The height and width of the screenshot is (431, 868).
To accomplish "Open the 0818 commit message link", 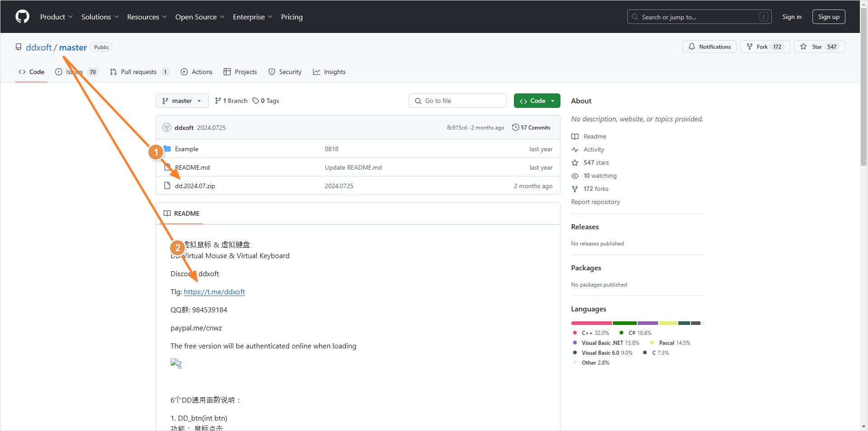I will pyautogui.click(x=331, y=149).
